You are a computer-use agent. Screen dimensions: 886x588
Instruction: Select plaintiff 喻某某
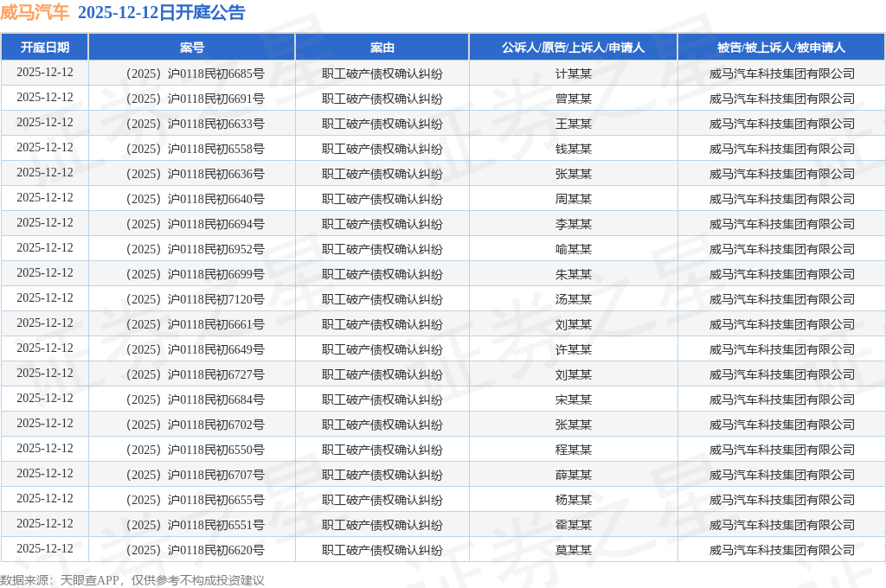coord(574,249)
